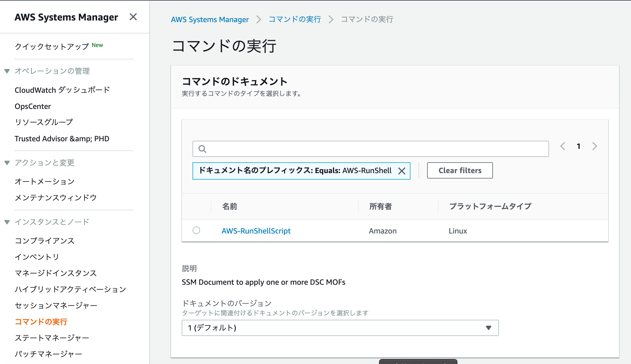The image size is (631, 364).
Task: Open ステートマネージャー in sidebar
Action: click(52, 338)
